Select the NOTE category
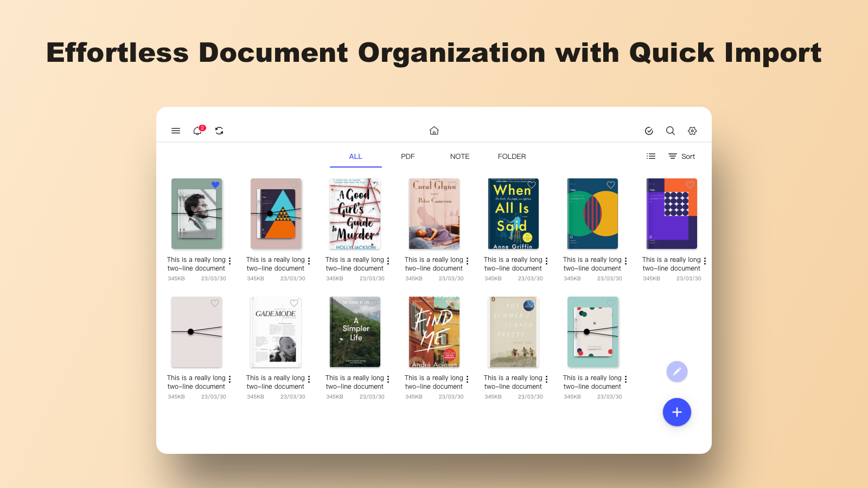 click(459, 156)
